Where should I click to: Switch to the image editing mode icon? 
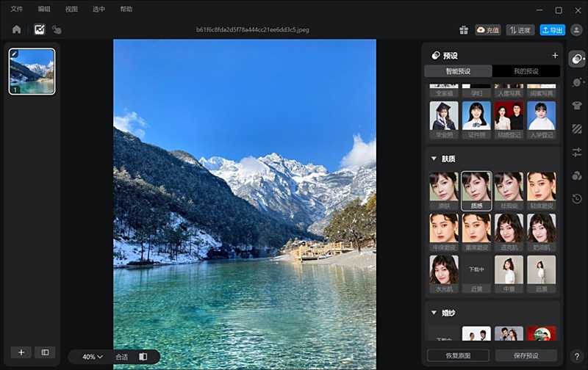tap(40, 30)
